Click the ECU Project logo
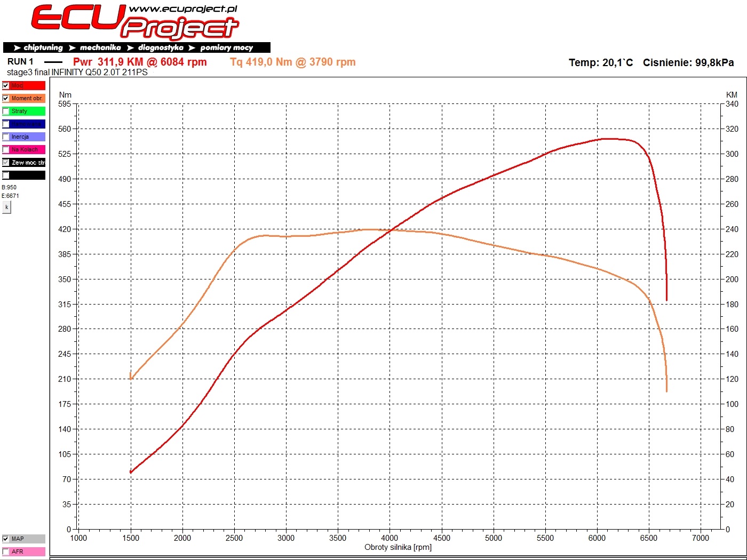 pyautogui.click(x=134, y=22)
